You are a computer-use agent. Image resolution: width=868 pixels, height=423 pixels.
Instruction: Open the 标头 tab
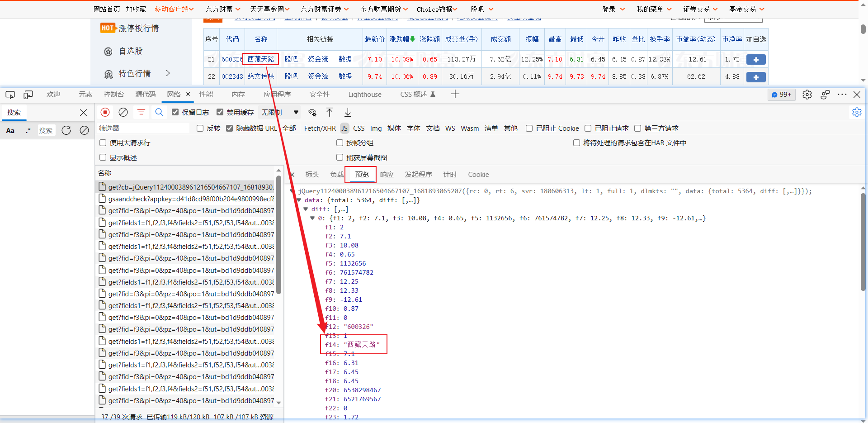click(x=312, y=175)
